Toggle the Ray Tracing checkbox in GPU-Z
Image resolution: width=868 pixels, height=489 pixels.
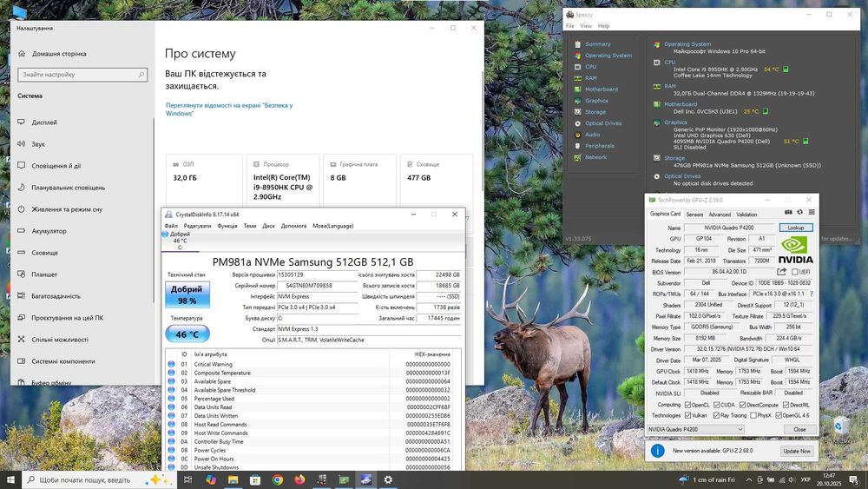[716, 415]
